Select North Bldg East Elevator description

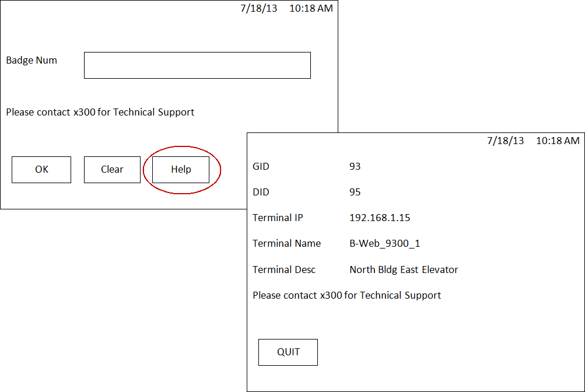(404, 269)
